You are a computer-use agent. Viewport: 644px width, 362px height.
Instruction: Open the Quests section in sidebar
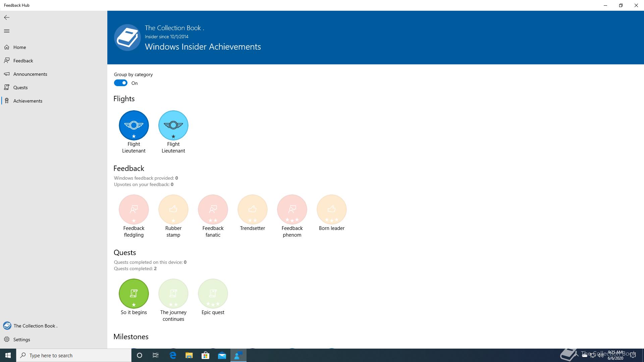pyautogui.click(x=20, y=87)
